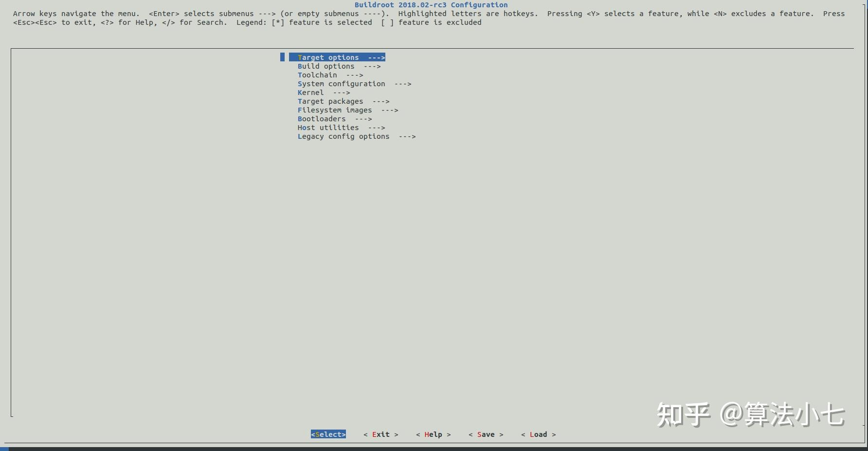Click Exit to leave the configuration
This screenshot has width=868, height=451.
(380, 434)
